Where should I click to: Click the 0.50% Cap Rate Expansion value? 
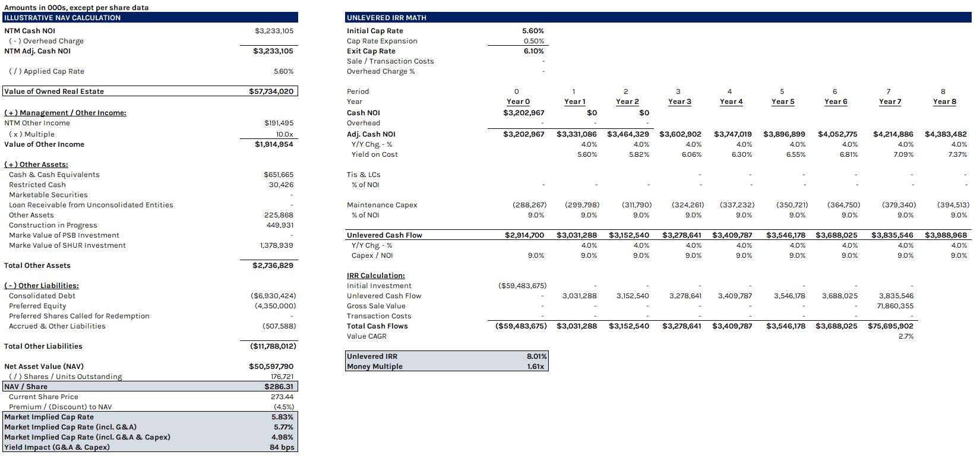(x=534, y=41)
